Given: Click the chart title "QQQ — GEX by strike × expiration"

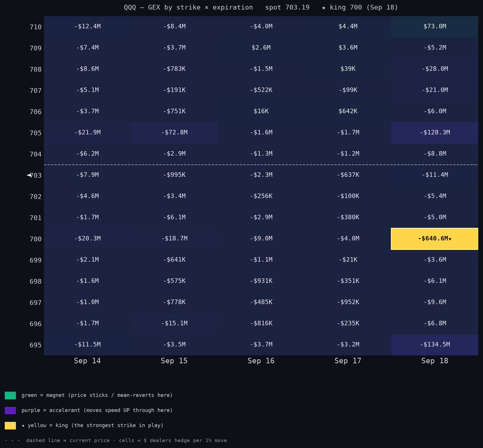Looking at the screenshot, I should [x=188, y=7].
